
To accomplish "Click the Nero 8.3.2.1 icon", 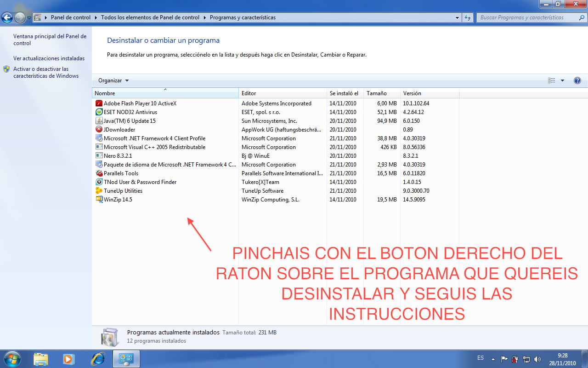I will [x=99, y=155].
